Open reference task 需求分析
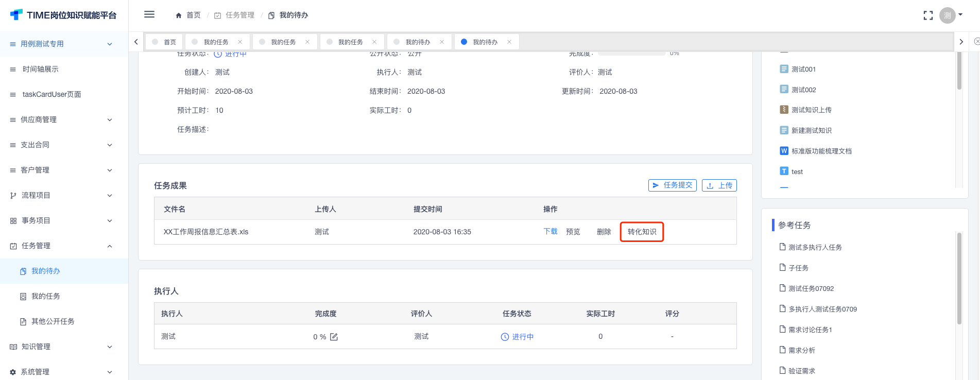This screenshot has width=980, height=380. point(801,351)
